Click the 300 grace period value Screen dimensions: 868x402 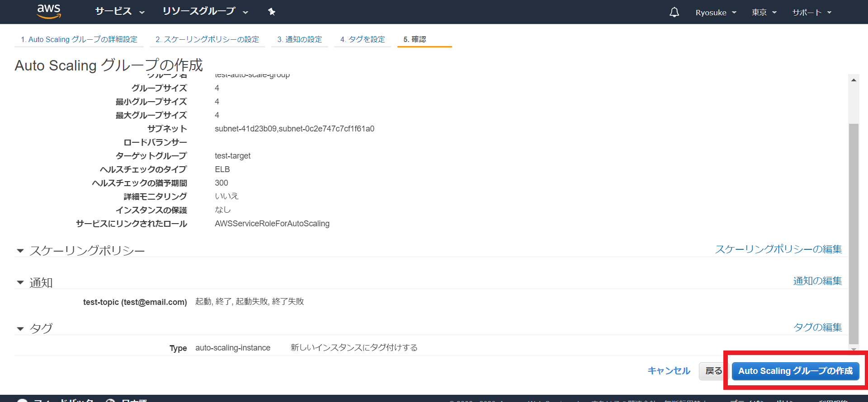(x=222, y=183)
